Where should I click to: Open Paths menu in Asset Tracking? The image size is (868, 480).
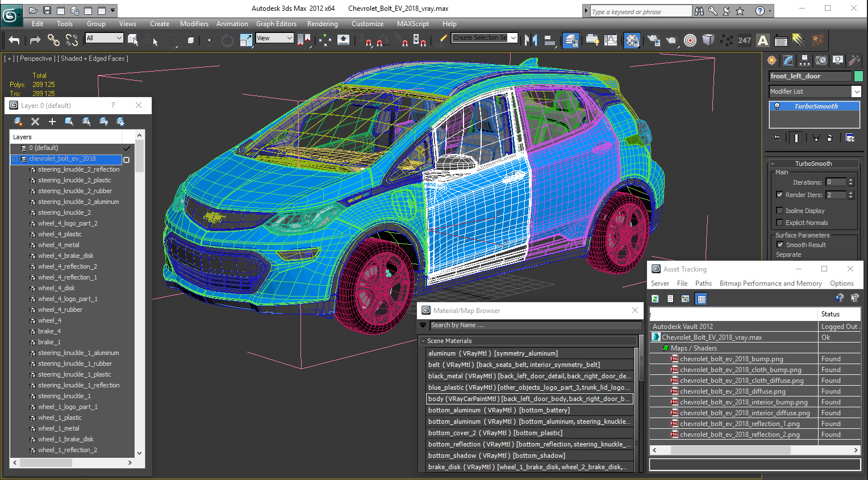[x=703, y=283]
